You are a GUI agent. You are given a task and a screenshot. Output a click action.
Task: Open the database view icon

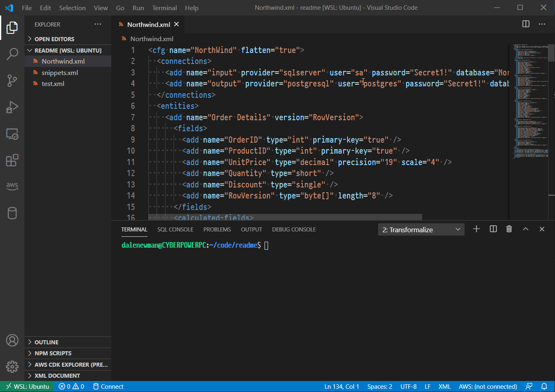point(12,213)
